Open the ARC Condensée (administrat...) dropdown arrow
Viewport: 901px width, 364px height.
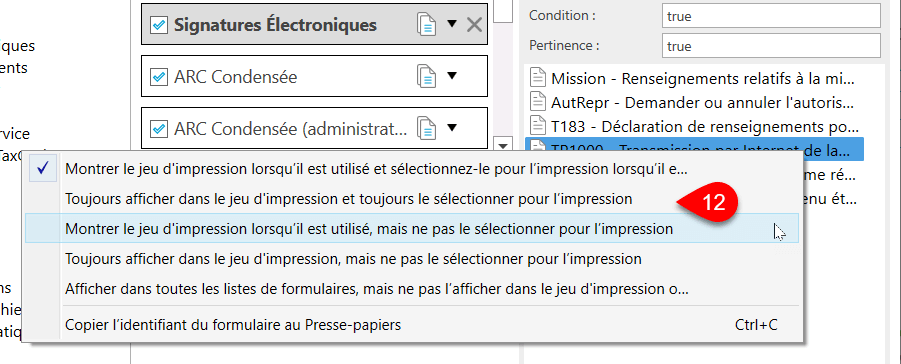tap(452, 127)
